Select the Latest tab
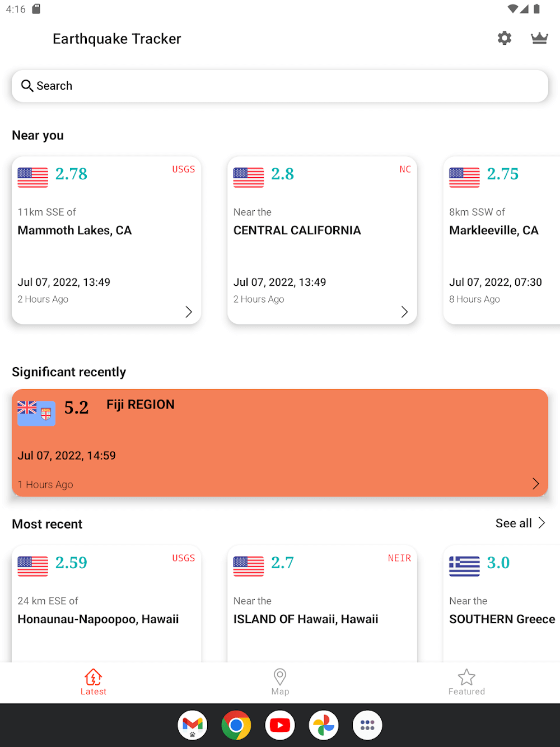The width and height of the screenshot is (560, 747). (x=94, y=681)
